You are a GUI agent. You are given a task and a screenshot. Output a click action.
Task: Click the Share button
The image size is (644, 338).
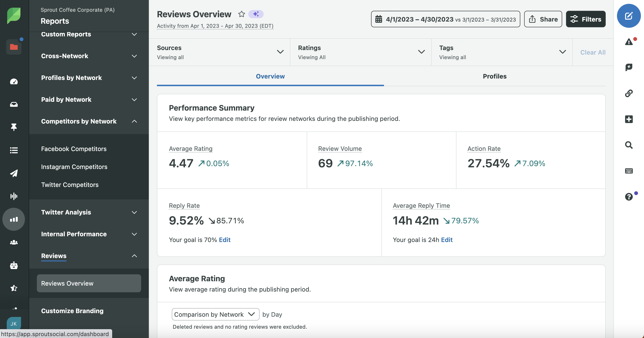[543, 19]
